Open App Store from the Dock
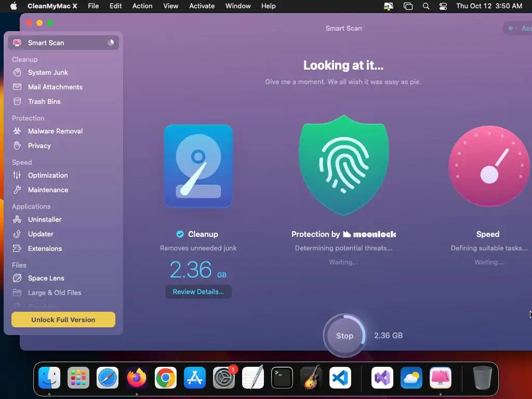The image size is (532, 399). coord(195,378)
